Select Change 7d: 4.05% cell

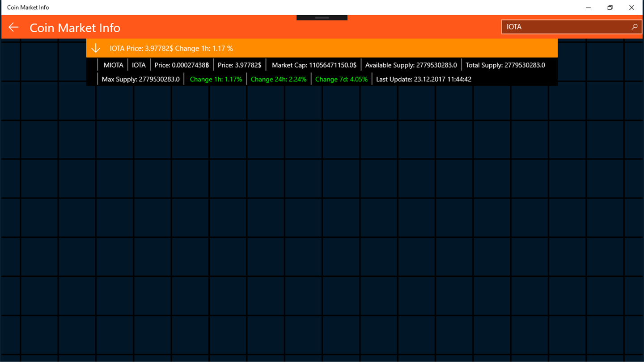341,80
